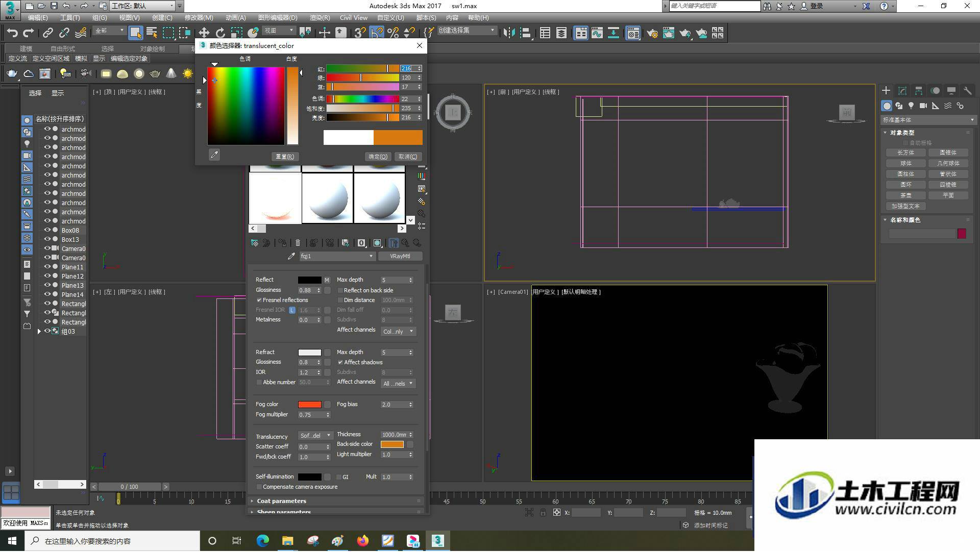Open reflect Affect channels dropdown
Viewport: 980px width, 552px height.
point(399,332)
